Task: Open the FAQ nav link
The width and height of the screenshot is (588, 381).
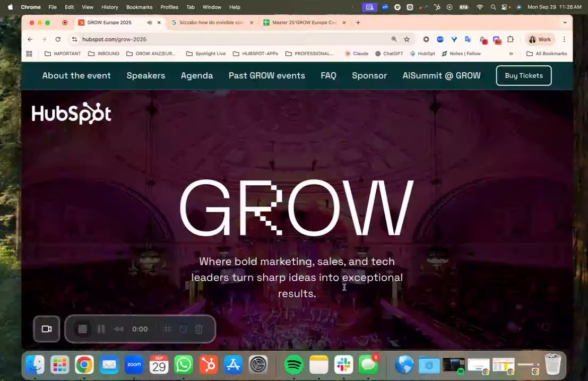Action: (x=328, y=75)
